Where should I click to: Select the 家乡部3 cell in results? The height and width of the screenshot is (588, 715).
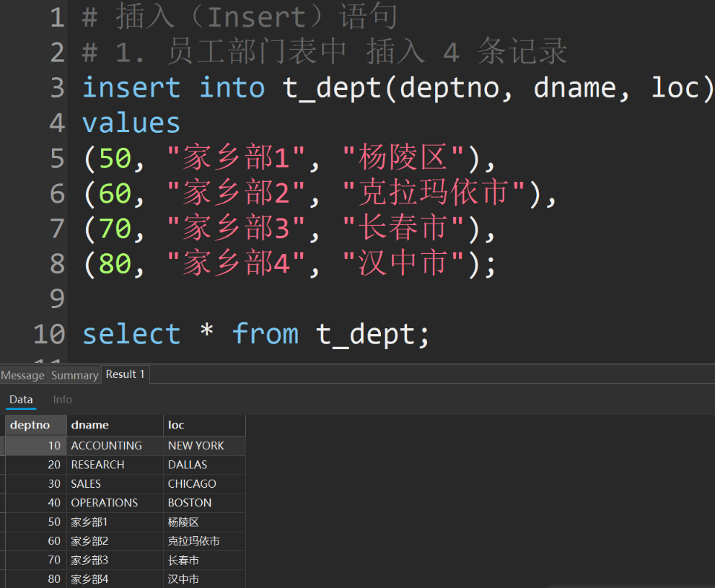click(x=115, y=560)
